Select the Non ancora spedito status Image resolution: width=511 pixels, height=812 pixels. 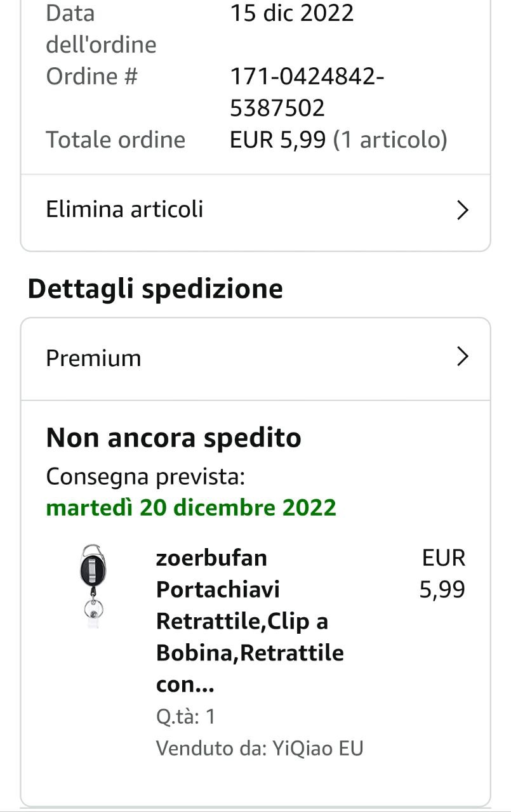[174, 438]
